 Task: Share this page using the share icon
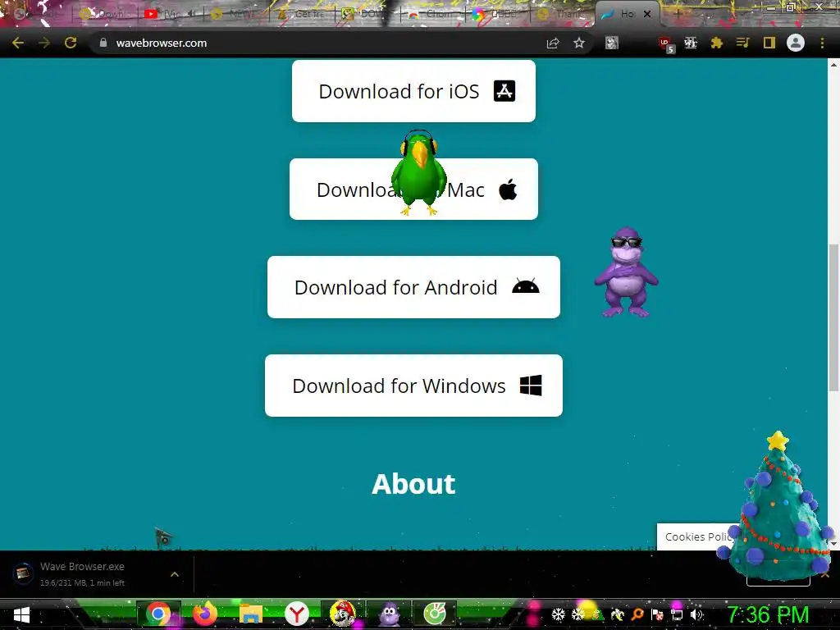553,43
